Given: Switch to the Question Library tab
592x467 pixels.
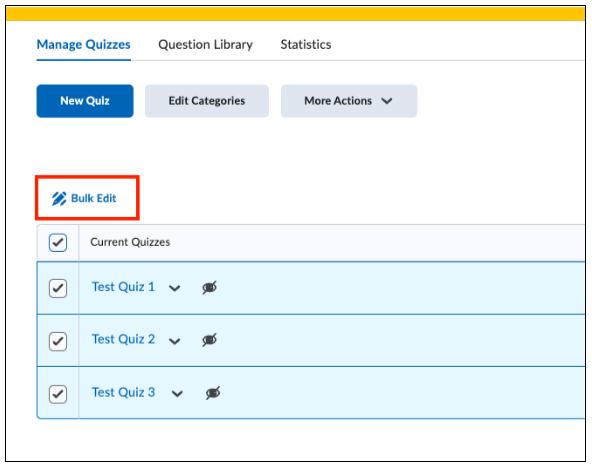Looking at the screenshot, I should (205, 45).
